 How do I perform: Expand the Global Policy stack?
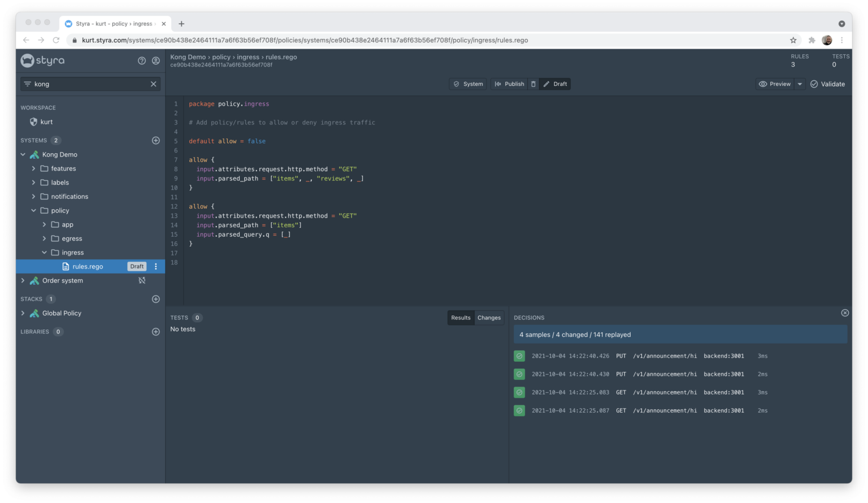click(23, 313)
